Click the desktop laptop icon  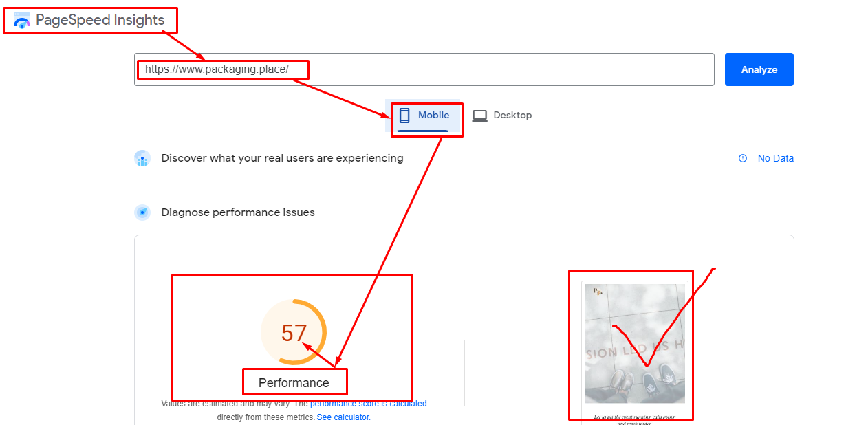479,116
